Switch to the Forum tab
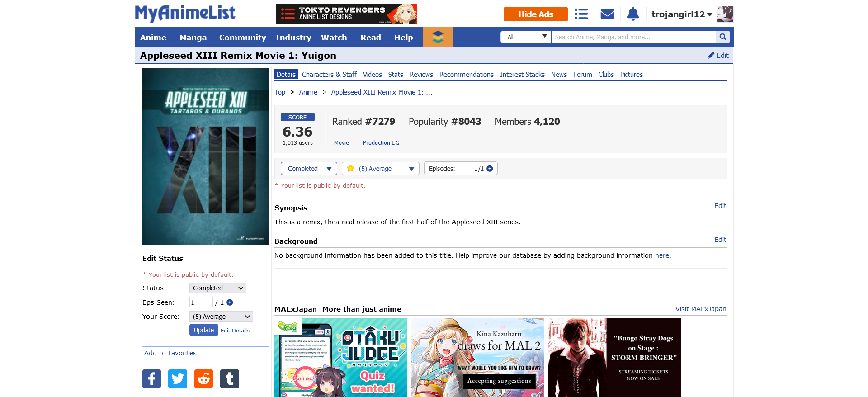Image resolution: width=868 pixels, height=397 pixels. [x=582, y=75]
